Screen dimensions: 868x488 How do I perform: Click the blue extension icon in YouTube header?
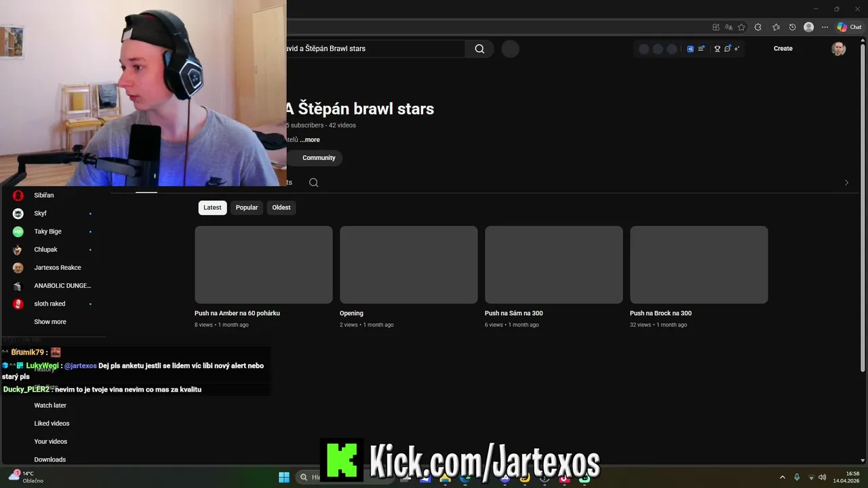(690, 49)
